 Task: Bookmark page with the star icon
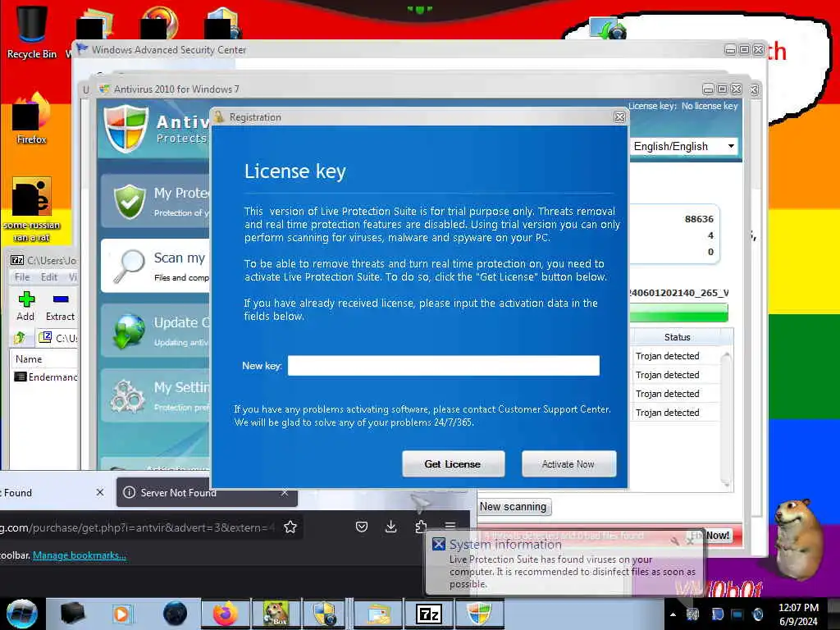(x=290, y=527)
